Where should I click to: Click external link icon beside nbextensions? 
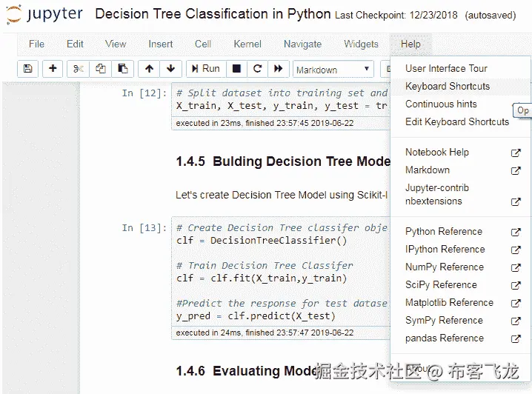(x=516, y=202)
